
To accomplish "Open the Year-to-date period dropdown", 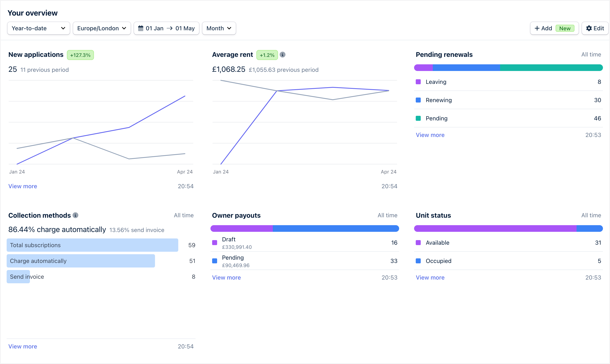I will (x=38, y=28).
